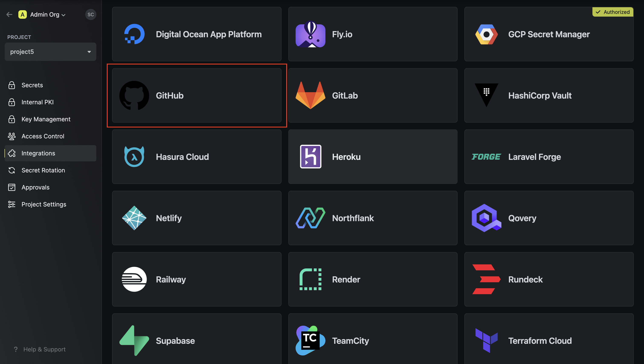Click the green FORGE logo

[x=486, y=157]
